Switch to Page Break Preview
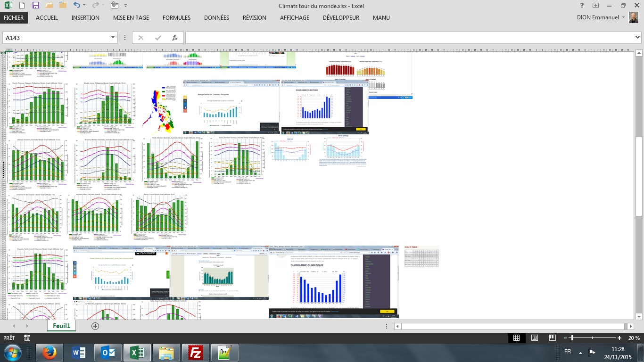 (x=552, y=338)
